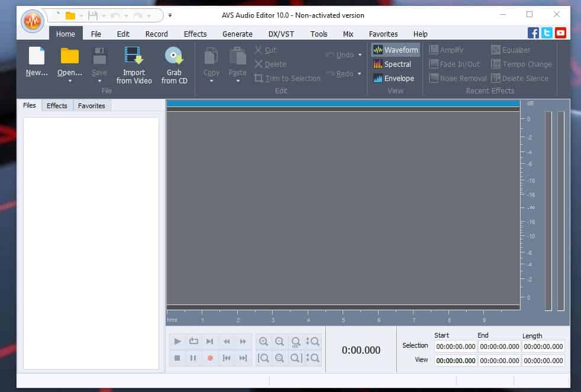Expand the Save dropdown arrow
The image size is (581, 392).
pos(99,81)
